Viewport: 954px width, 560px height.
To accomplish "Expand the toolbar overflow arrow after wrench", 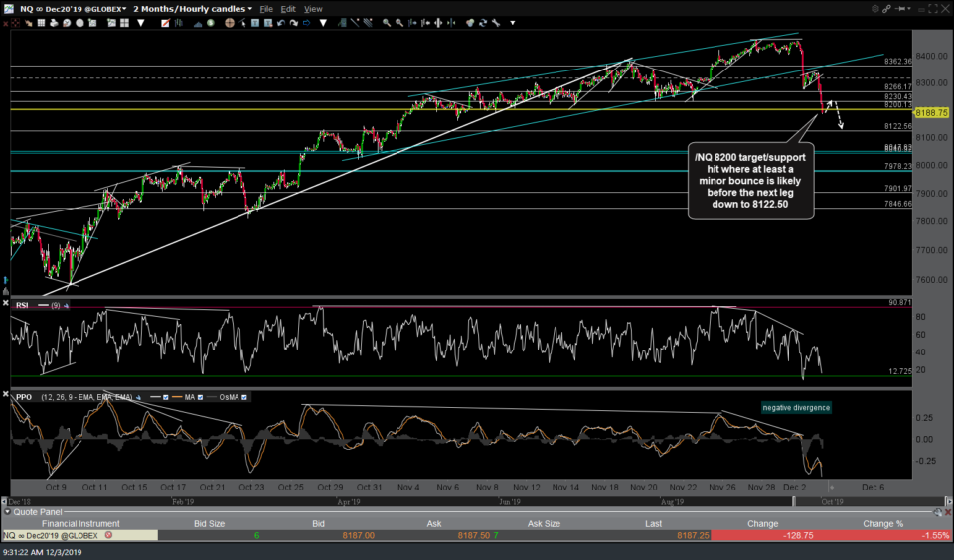I will tap(513, 23).
